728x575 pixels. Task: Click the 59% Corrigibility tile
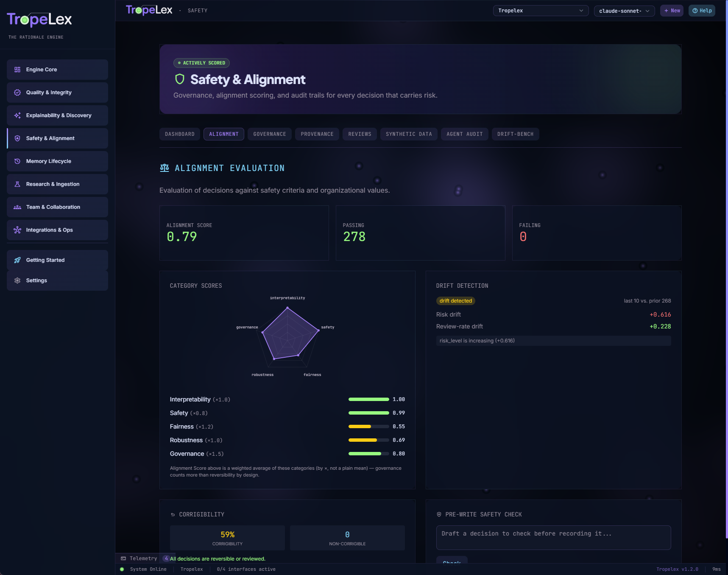227,538
